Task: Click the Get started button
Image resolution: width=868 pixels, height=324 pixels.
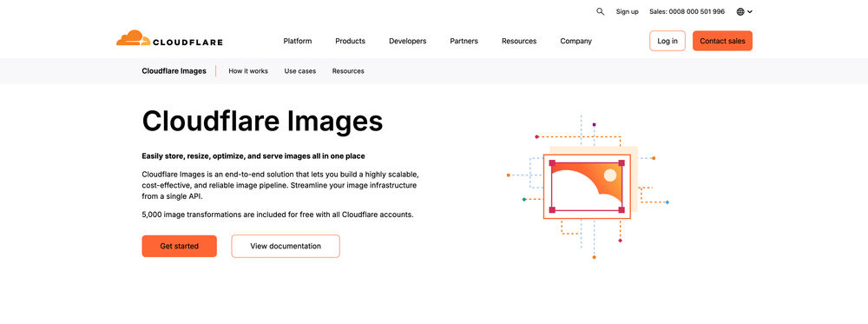Action: point(180,246)
